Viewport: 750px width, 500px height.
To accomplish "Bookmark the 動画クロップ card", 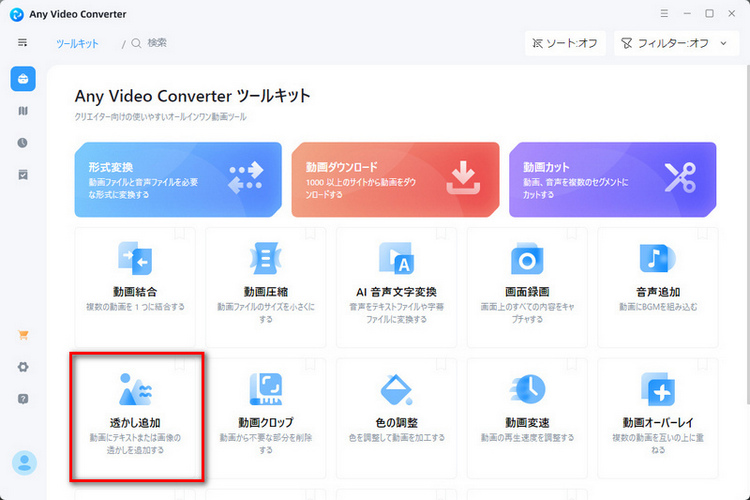I will 310,365.
